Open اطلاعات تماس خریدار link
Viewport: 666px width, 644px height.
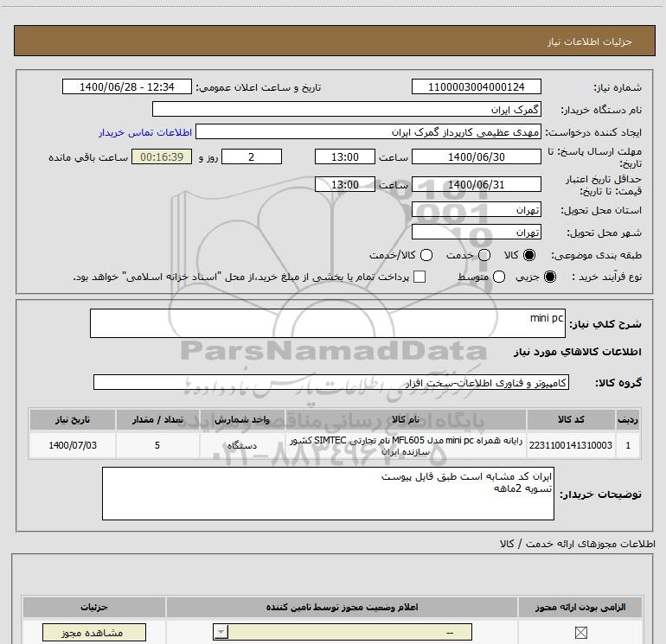click(145, 132)
